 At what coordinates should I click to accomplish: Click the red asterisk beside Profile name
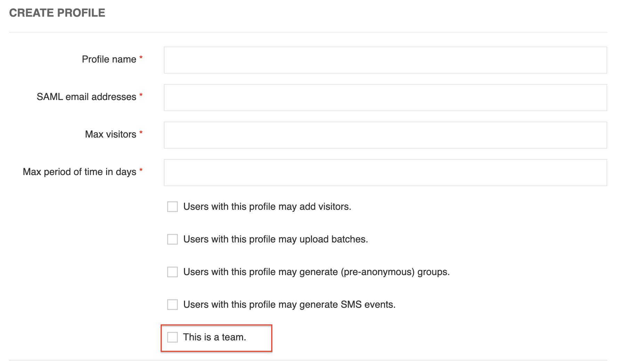141,58
